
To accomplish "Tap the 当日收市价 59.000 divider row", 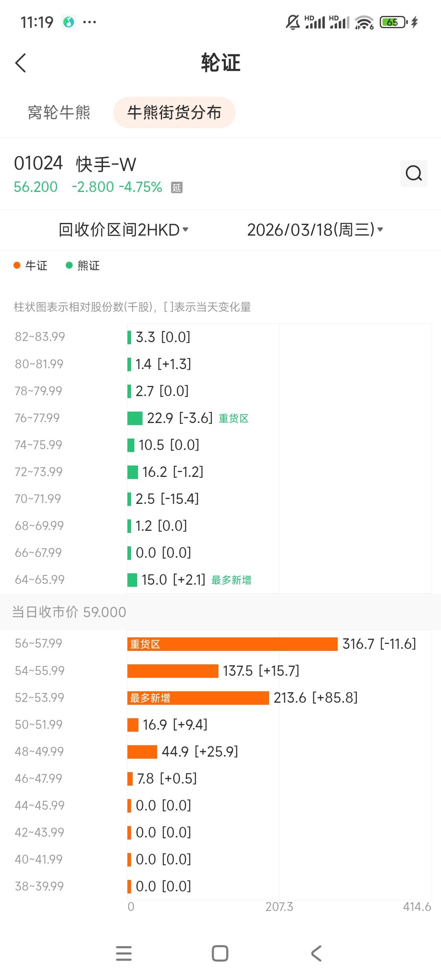I will pyautogui.click(x=220, y=612).
